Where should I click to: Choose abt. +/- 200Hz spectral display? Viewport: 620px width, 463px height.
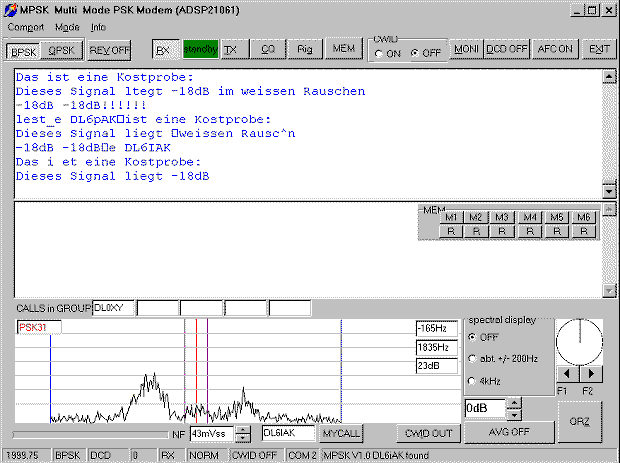pyautogui.click(x=473, y=358)
